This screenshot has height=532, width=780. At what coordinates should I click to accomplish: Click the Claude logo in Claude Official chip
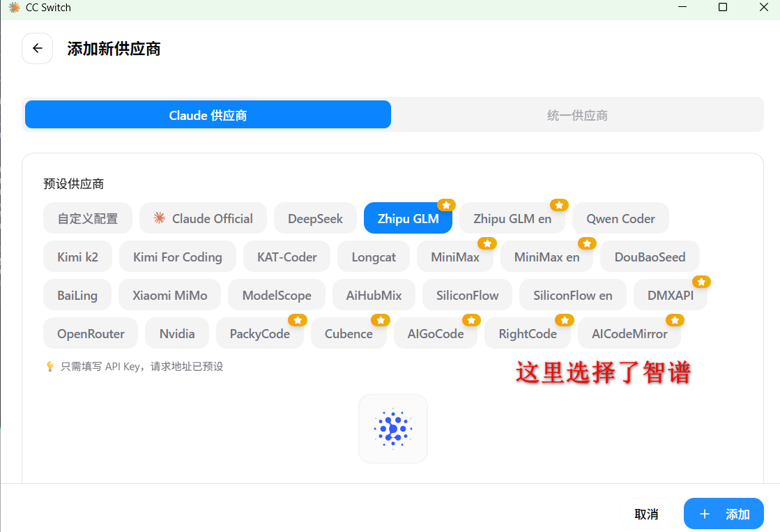coord(159,218)
